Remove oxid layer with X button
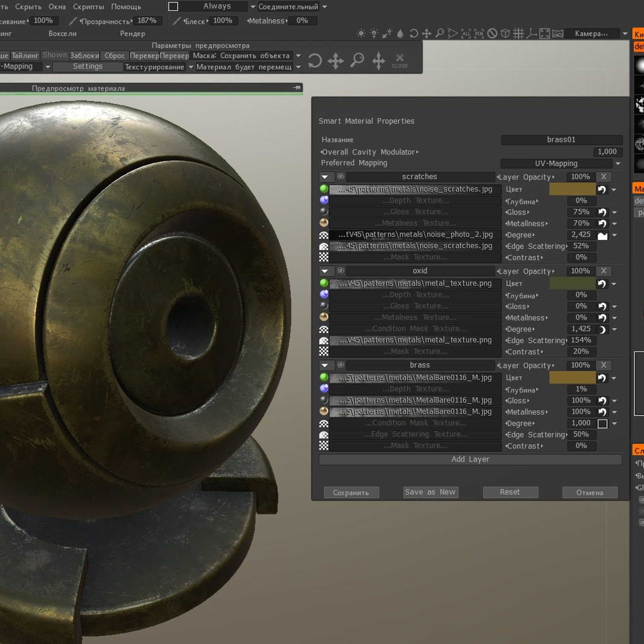 (x=603, y=271)
